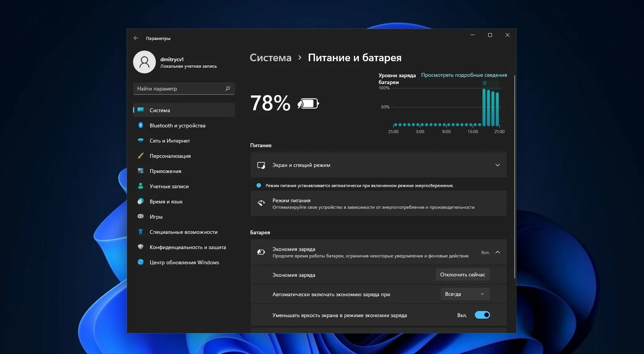Click the Система breadcrumb link
This screenshot has height=354, width=644.
[x=270, y=58]
